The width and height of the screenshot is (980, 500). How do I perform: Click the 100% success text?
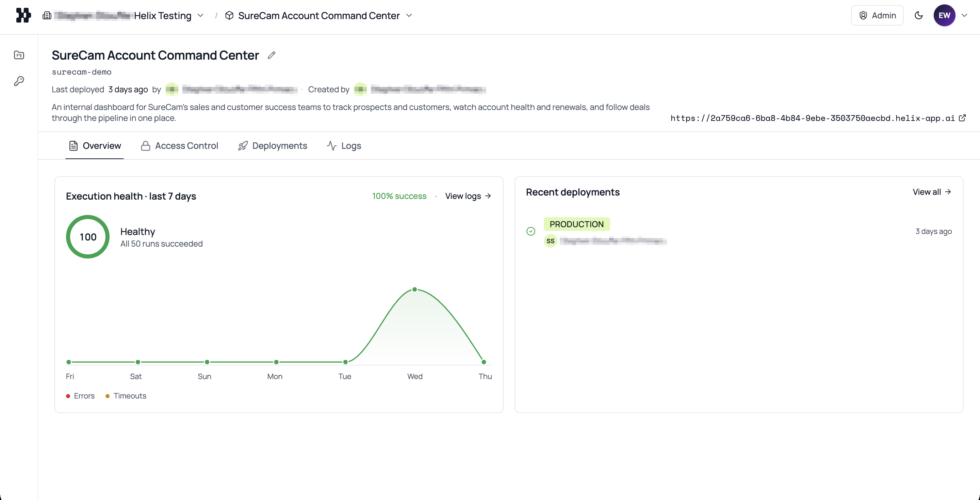(399, 196)
